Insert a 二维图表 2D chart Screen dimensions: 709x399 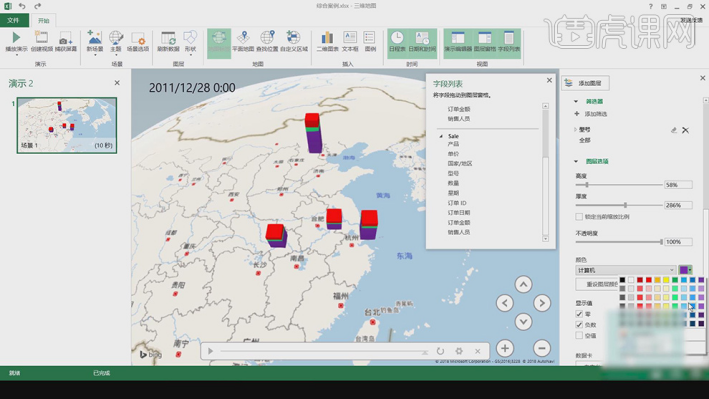click(x=327, y=38)
